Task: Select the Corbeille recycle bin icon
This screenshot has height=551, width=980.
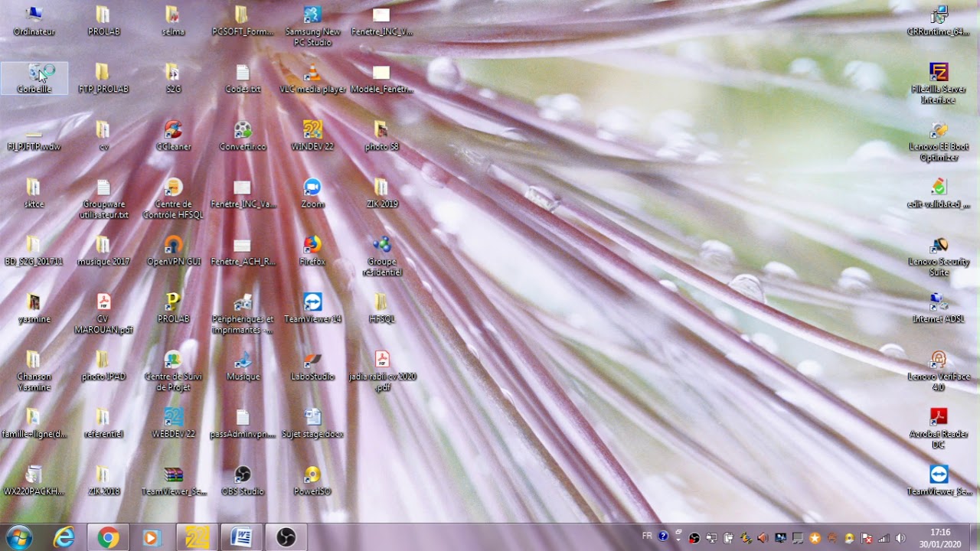Action: coord(34,78)
